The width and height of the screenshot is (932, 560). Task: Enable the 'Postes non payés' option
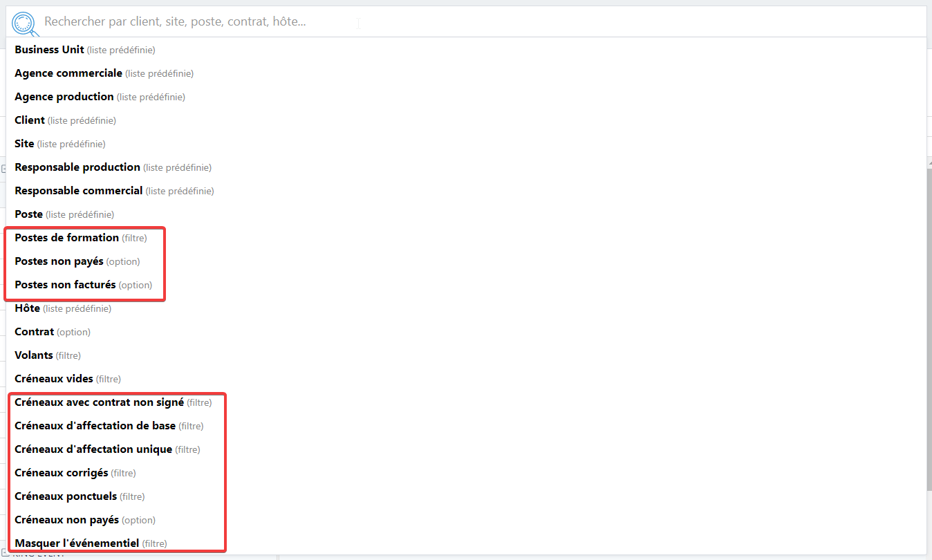tap(59, 261)
